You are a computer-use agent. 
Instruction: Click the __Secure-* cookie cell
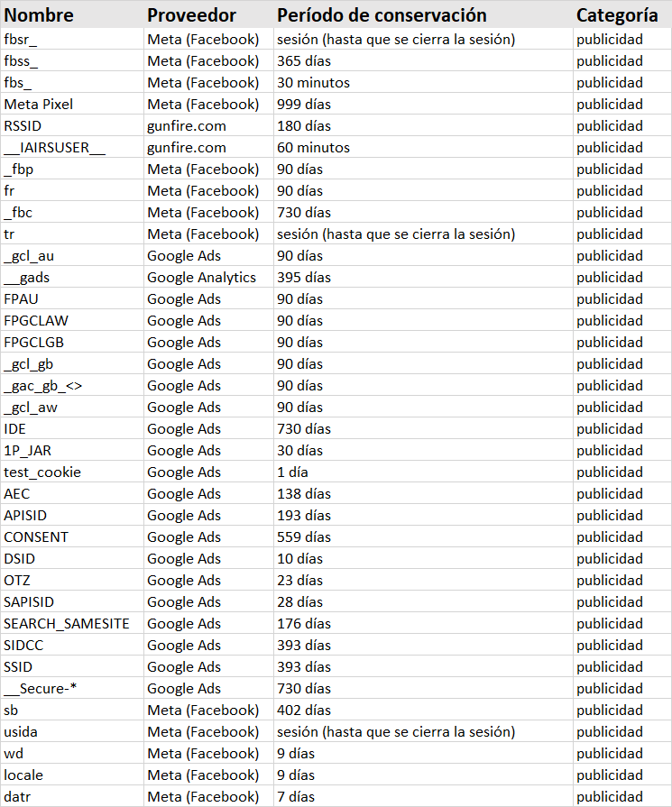[x=41, y=689]
